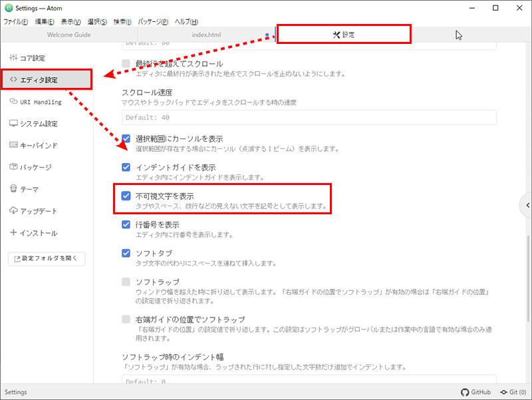This screenshot has width=532, height=400.
Task: Click the エディタ設定 code brackets icon
Action: pos(13,79)
